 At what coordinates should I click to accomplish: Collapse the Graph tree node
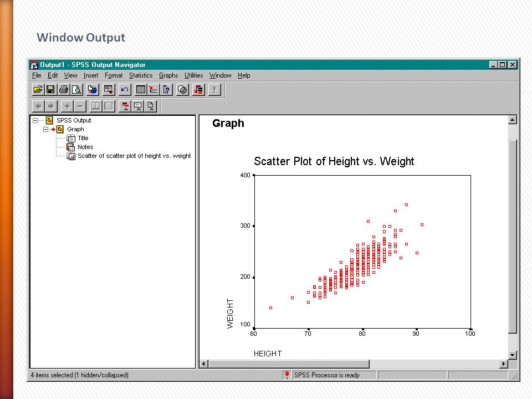click(x=45, y=129)
